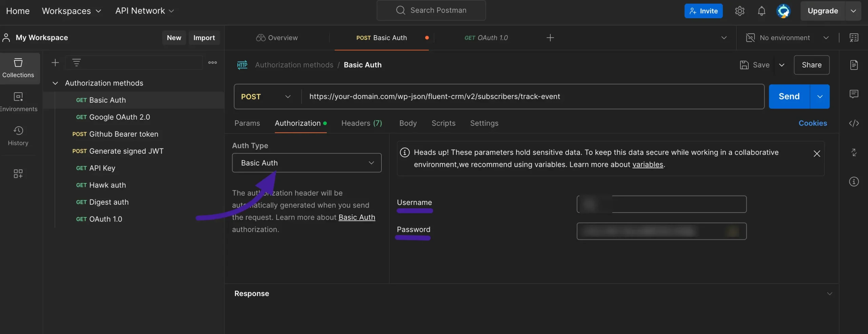Viewport: 868px width, 334px height.
Task: Open the Basic Auth learn more link
Action: [x=357, y=217]
